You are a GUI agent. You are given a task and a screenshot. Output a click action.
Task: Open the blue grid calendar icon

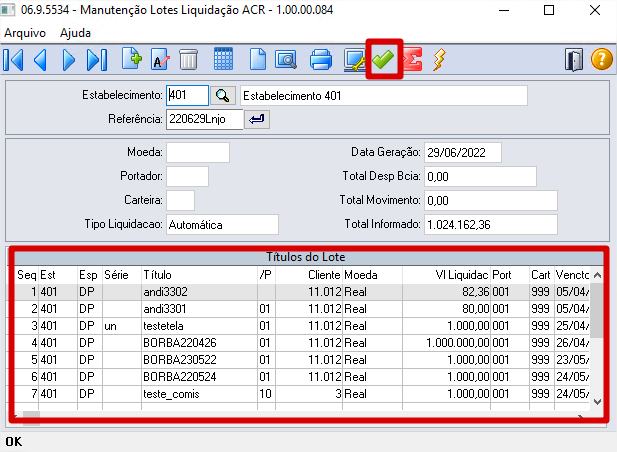[223, 59]
